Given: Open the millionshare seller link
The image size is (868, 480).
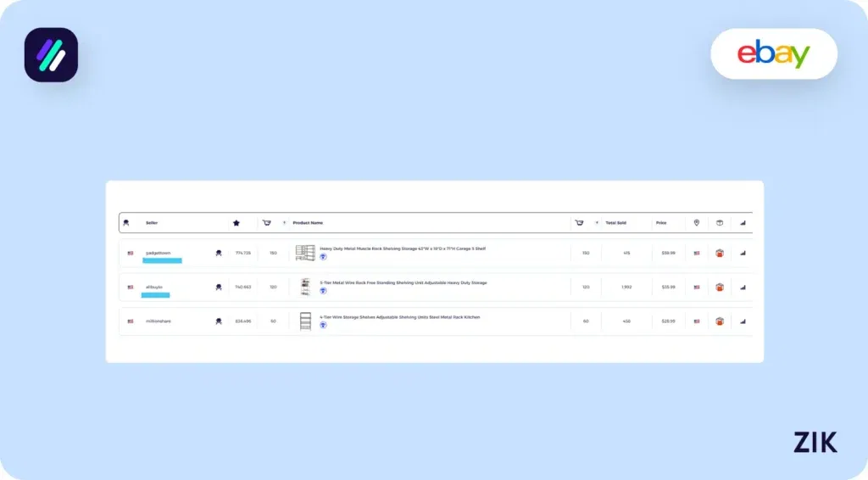Looking at the screenshot, I should (x=159, y=321).
